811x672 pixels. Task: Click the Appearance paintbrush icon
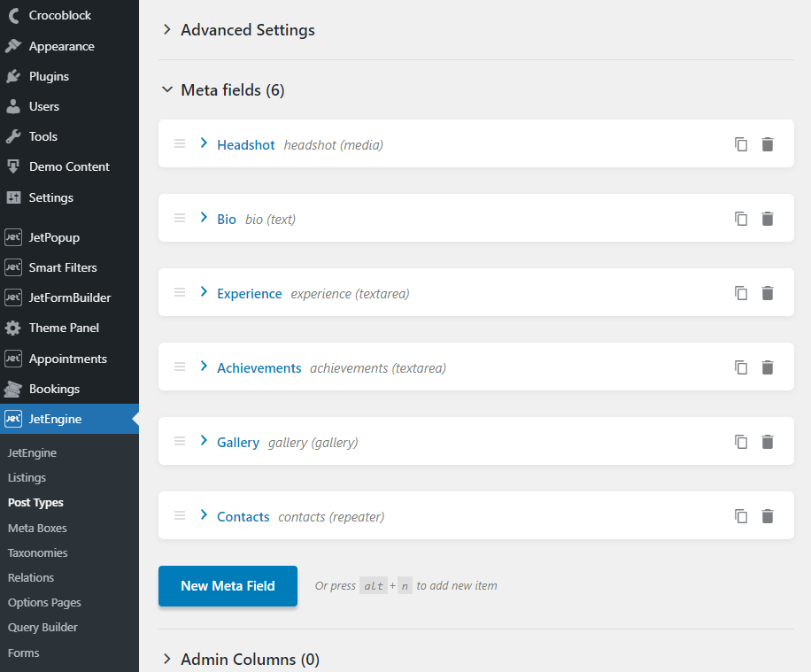[13, 46]
